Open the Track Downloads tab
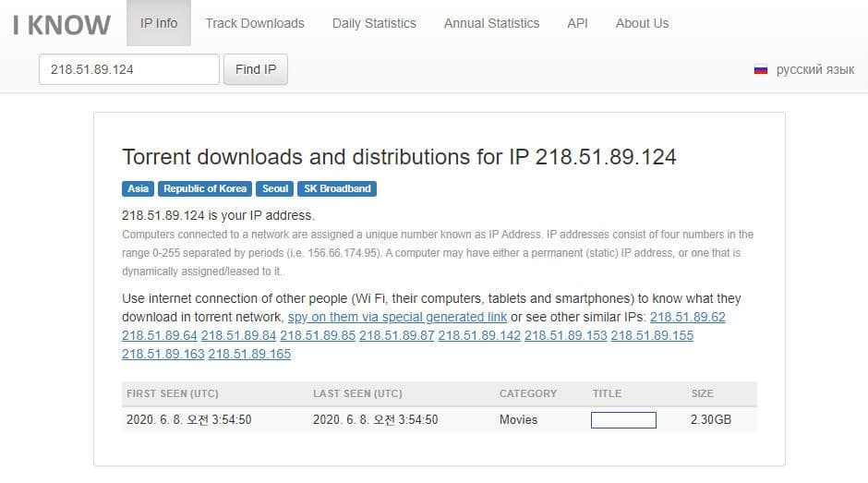Screen dimensions: 868x483 255,23
